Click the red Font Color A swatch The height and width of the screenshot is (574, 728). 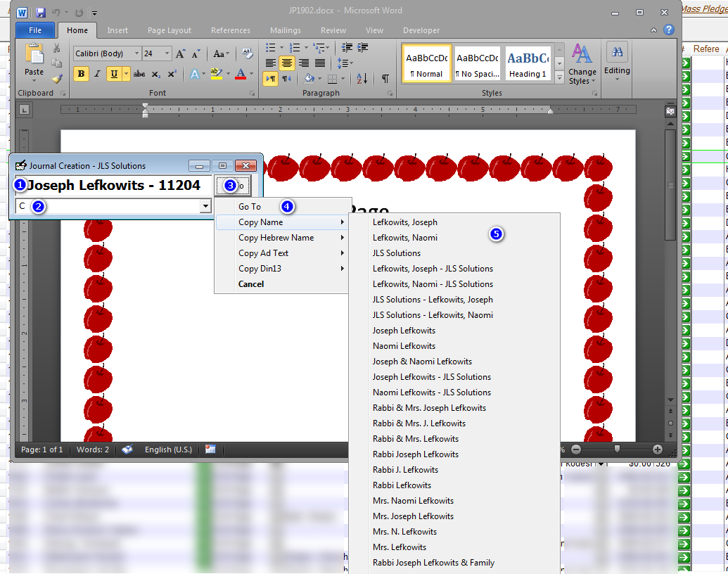[x=241, y=74]
